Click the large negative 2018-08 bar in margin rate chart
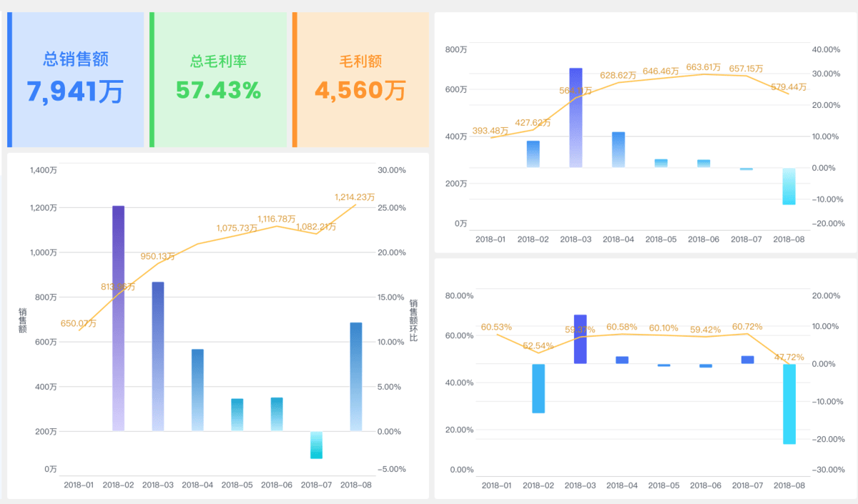 point(789,404)
